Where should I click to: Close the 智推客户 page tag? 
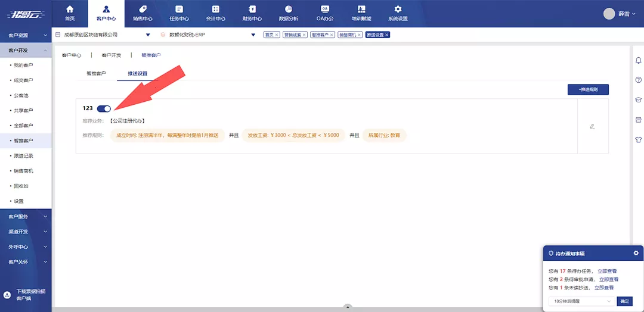(332, 35)
